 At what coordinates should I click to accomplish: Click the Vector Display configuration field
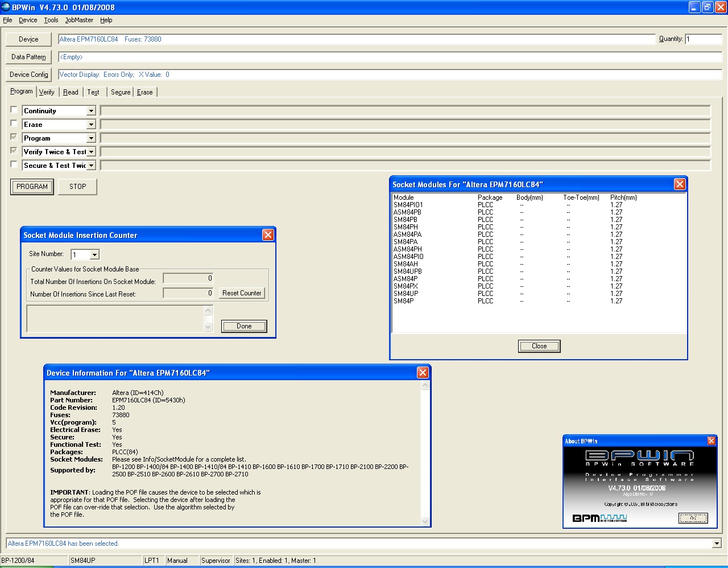click(390, 75)
